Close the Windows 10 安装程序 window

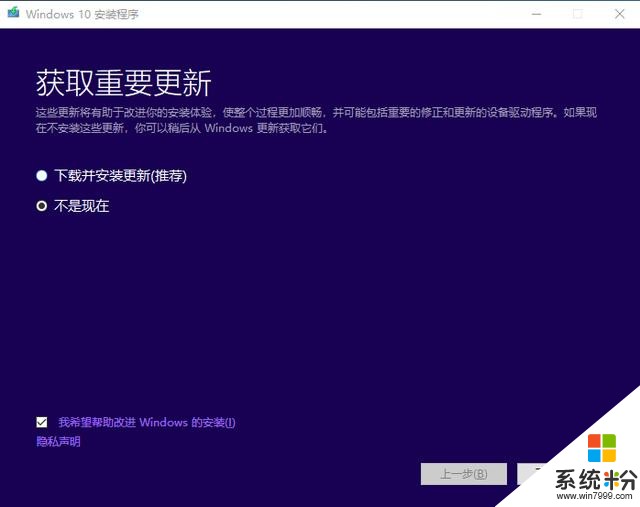(x=620, y=14)
